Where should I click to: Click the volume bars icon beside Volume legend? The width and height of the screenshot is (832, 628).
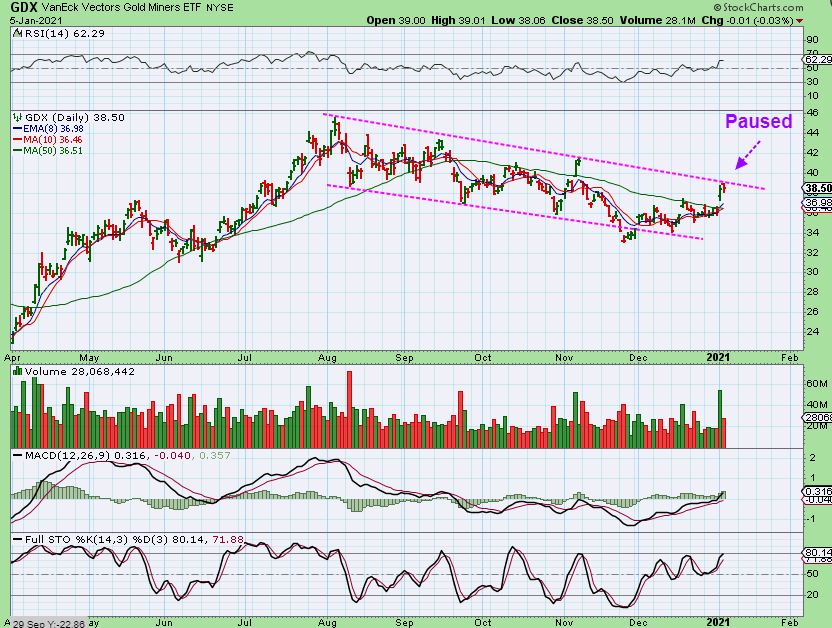click(x=18, y=371)
